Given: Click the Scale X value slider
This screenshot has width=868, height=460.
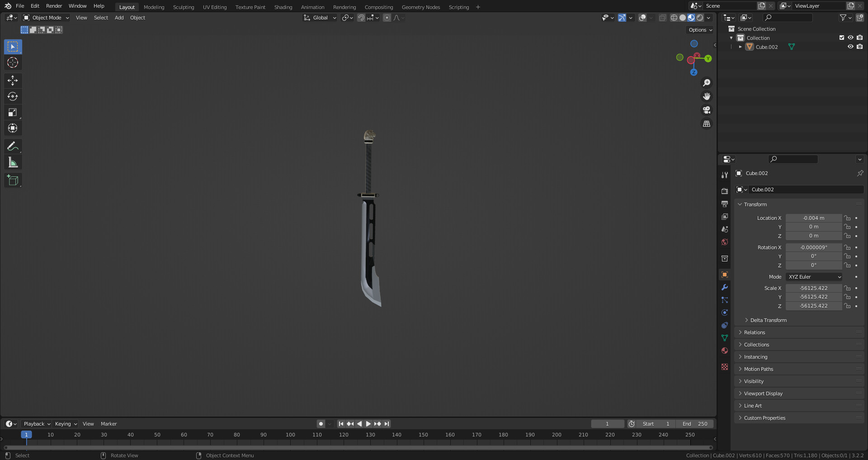Looking at the screenshot, I should pyautogui.click(x=814, y=288).
